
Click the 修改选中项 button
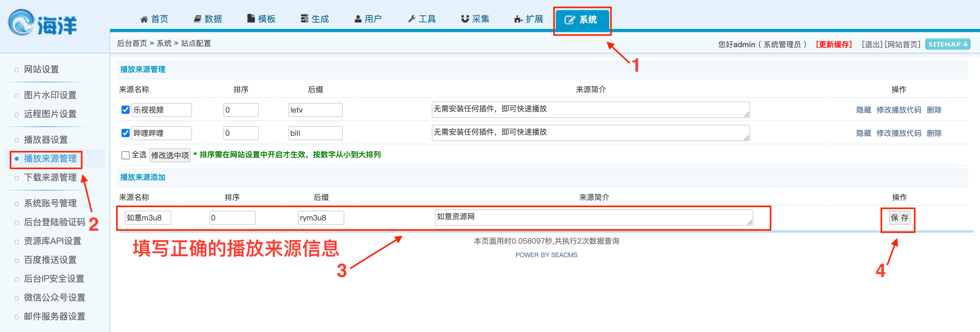170,155
